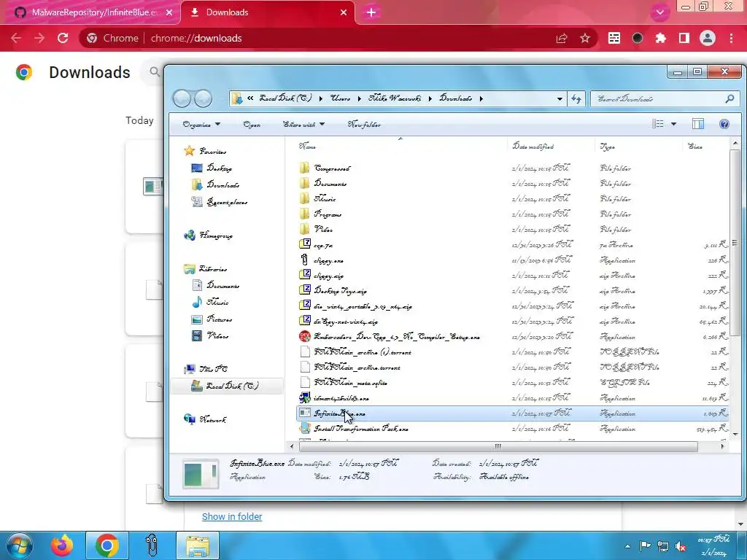The image size is (747, 560).
Task: Open the Organize dropdown menu
Action: click(x=201, y=124)
